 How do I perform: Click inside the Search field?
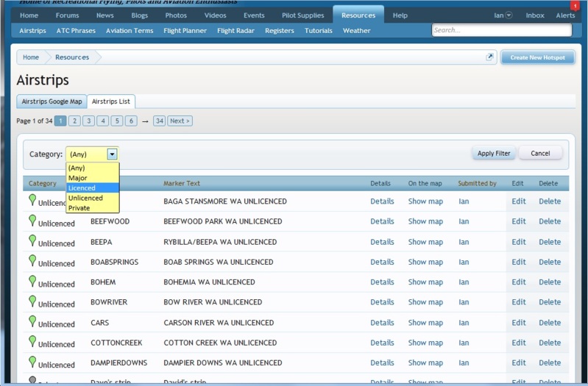[x=502, y=30]
